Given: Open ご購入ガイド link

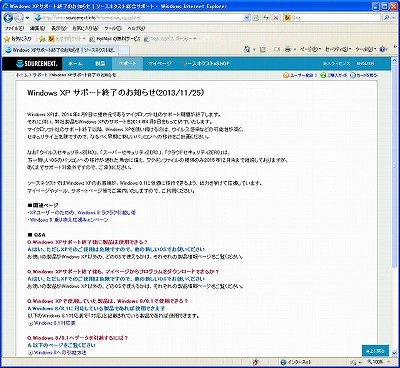Looking at the screenshot, I should [x=334, y=75].
